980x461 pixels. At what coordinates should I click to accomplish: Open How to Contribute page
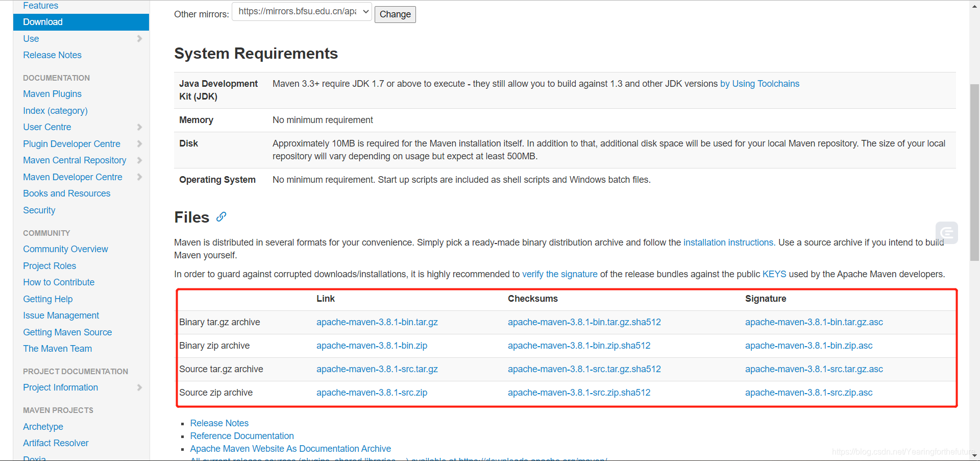[59, 282]
